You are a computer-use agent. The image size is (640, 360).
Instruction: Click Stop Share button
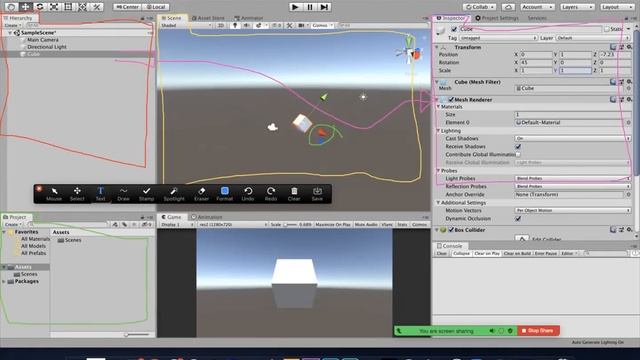(538, 331)
